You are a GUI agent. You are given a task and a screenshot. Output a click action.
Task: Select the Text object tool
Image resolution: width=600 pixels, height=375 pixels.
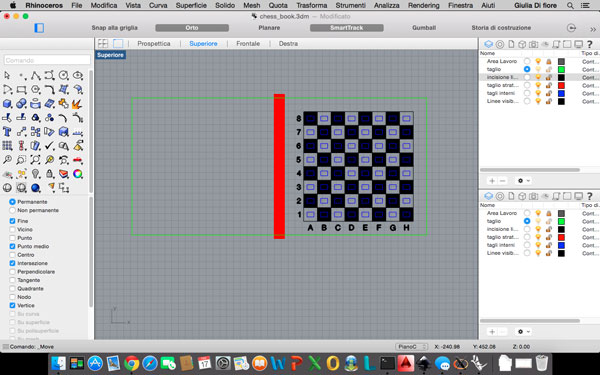(7, 132)
